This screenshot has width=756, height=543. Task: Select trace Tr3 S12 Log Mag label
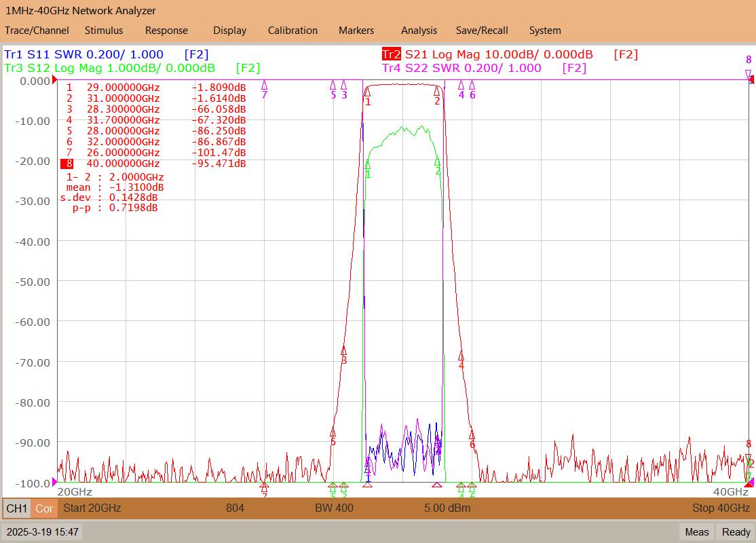(x=132, y=68)
